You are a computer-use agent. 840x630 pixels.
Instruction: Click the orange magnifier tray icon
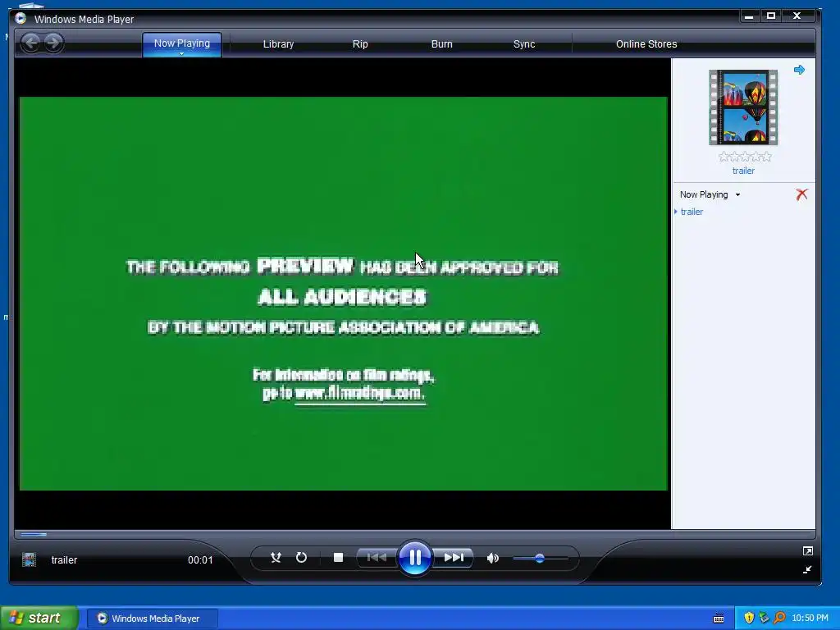779,618
